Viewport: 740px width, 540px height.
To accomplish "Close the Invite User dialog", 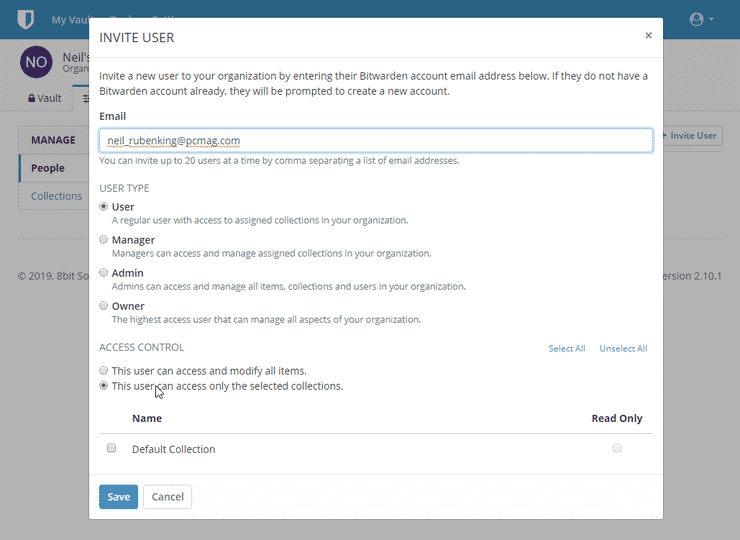I will [x=648, y=35].
